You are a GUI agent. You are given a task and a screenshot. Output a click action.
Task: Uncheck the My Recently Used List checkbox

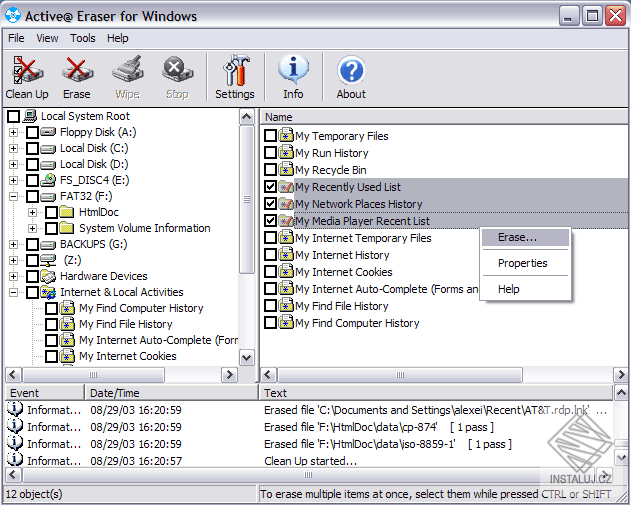point(270,186)
